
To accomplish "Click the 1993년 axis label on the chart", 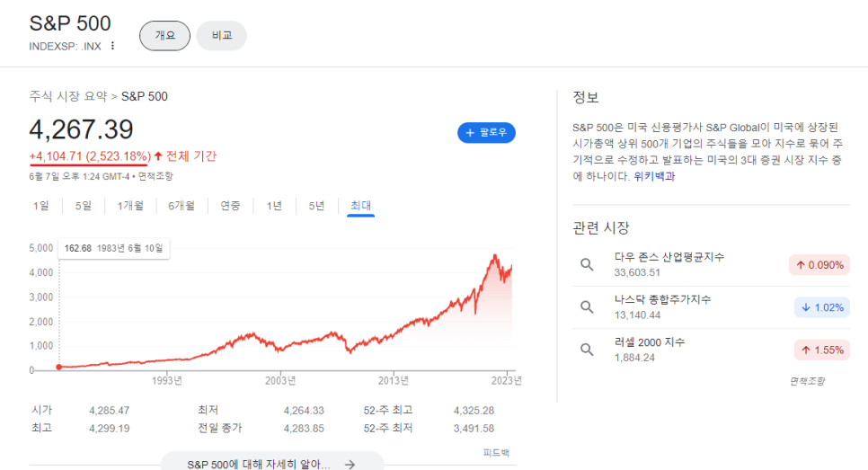I will [166, 381].
